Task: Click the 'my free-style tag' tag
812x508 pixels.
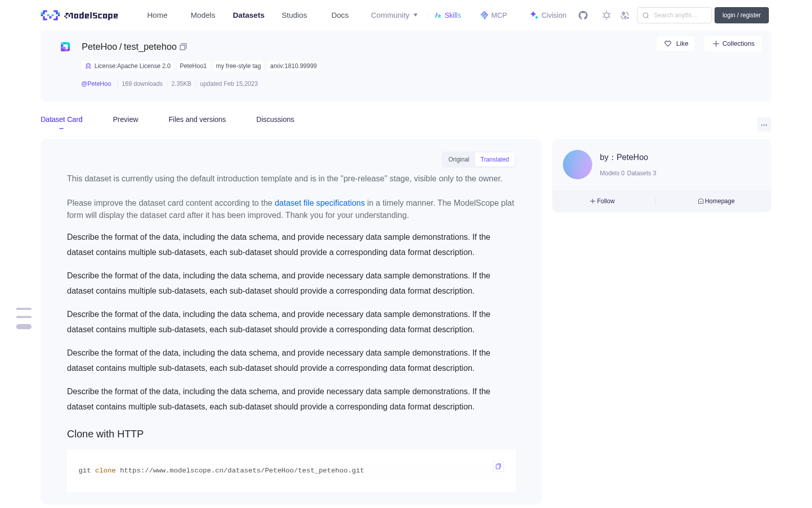Action: click(239, 66)
